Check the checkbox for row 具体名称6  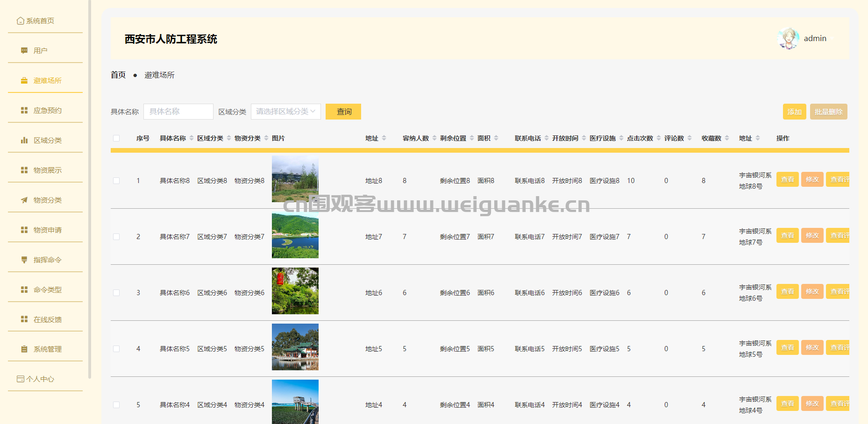116,293
